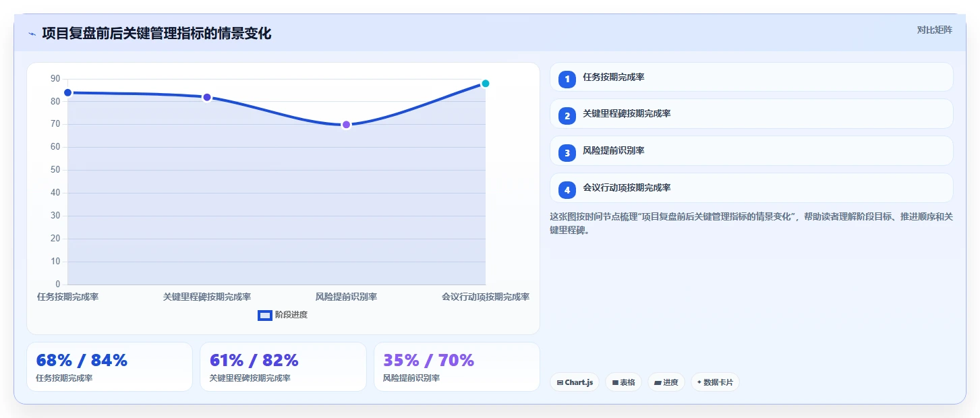Screen dimensions: 980x418
Task: Toggle the 阶段进度 legend swatch
Action: point(265,315)
